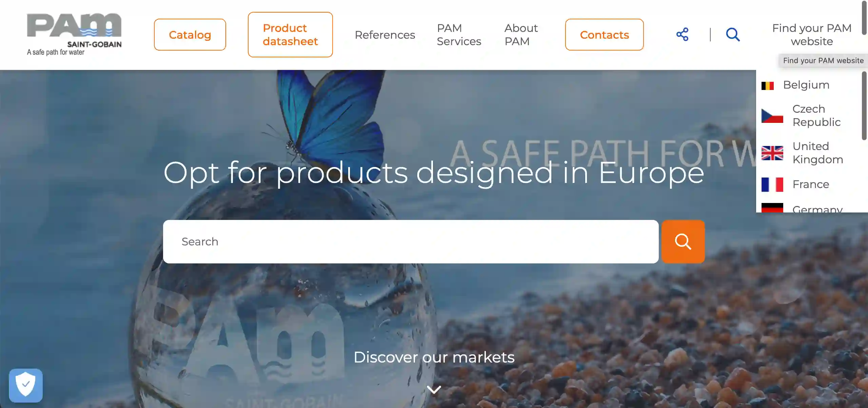Screen dimensions: 868x408
Task: Focus the Search input field
Action: click(411, 241)
